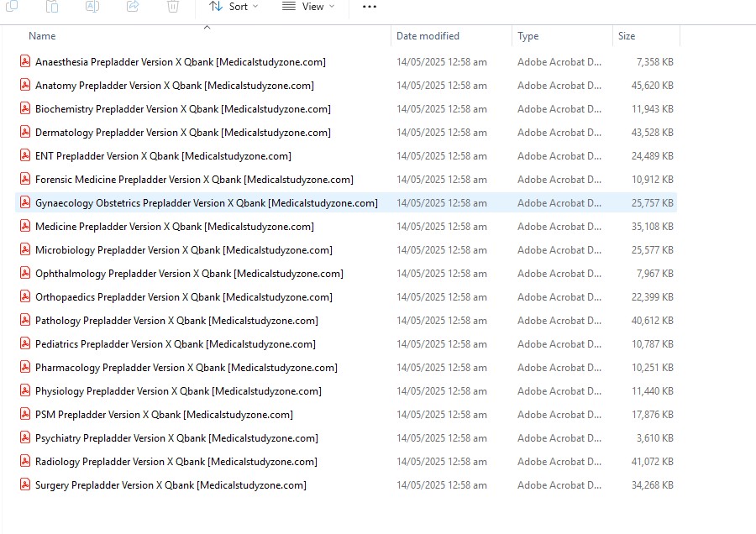Screen dimensions: 756x534
Task: Select PDF icon of Psychiatry Prepladder file
Action: tap(25, 437)
